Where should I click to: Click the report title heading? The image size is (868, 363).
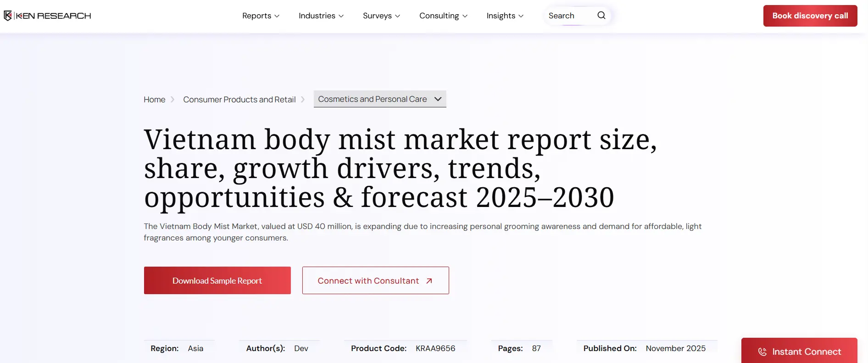point(401,168)
